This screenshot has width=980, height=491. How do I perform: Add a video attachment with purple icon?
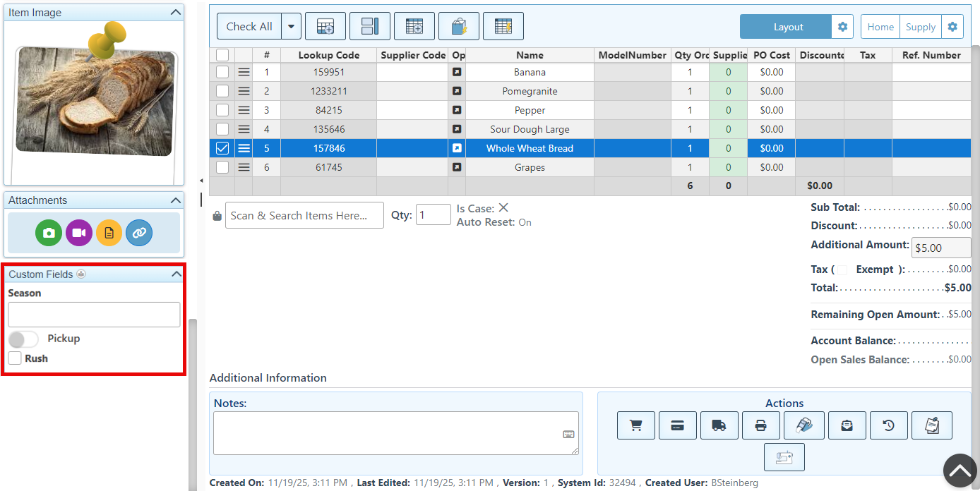79,233
